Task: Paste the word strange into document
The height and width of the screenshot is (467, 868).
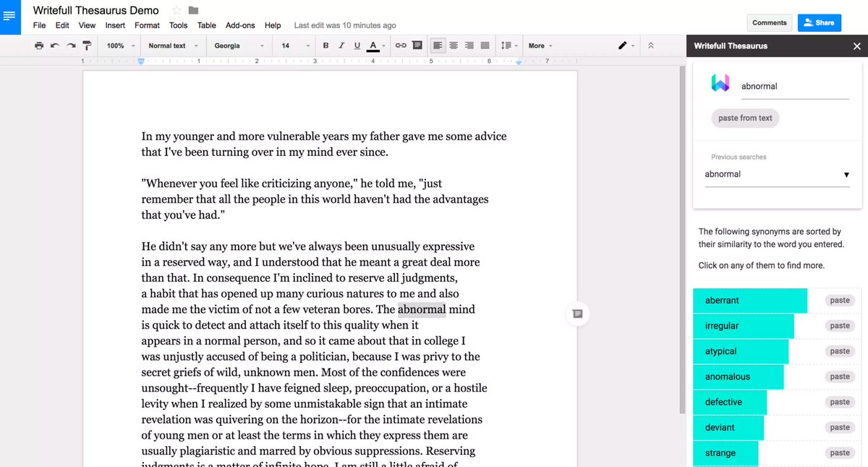Action: point(840,453)
